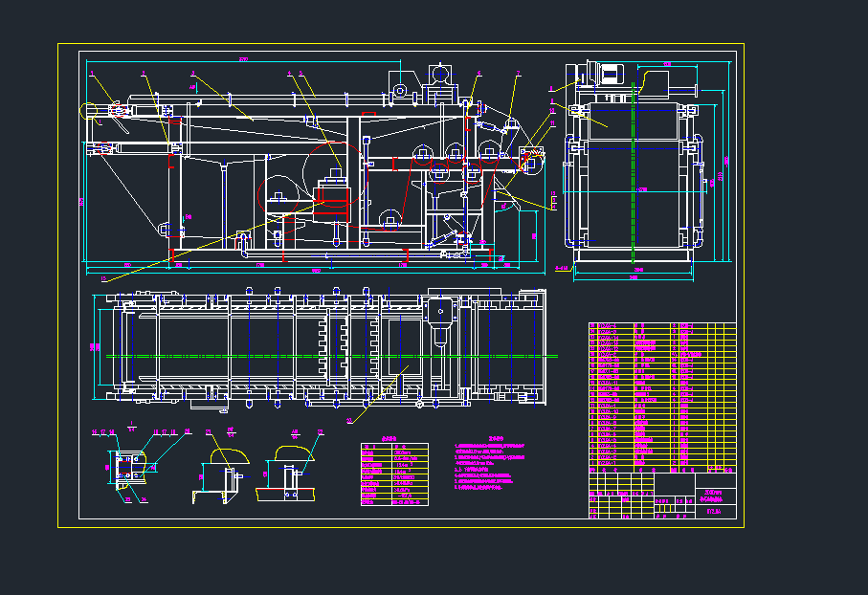Click part balloon 15 label
Viewport: 868px width, 595px height.
(104, 278)
